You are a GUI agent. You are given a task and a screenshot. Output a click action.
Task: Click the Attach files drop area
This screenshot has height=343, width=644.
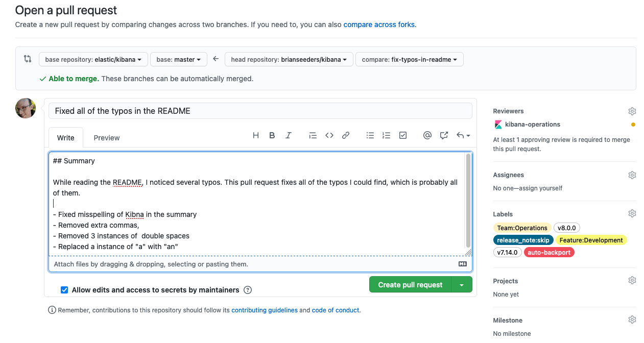(x=260, y=264)
